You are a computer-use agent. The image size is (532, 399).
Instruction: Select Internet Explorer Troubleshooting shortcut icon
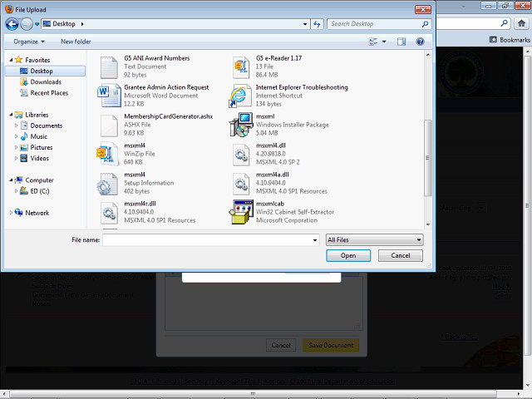[x=239, y=96]
